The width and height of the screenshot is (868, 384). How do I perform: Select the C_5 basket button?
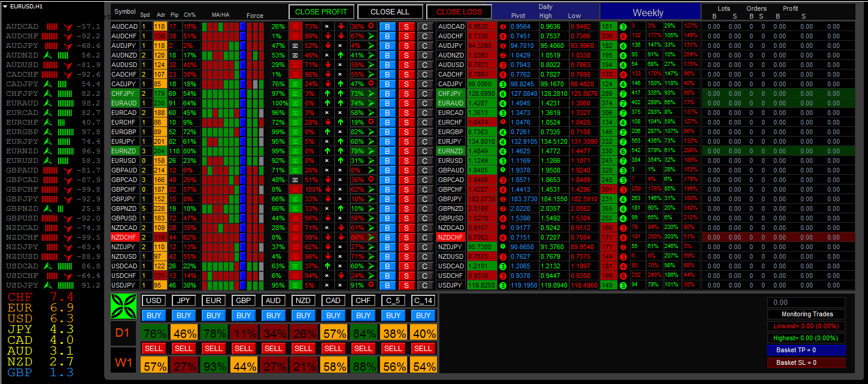pyautogui.click(x=393, y=300)
